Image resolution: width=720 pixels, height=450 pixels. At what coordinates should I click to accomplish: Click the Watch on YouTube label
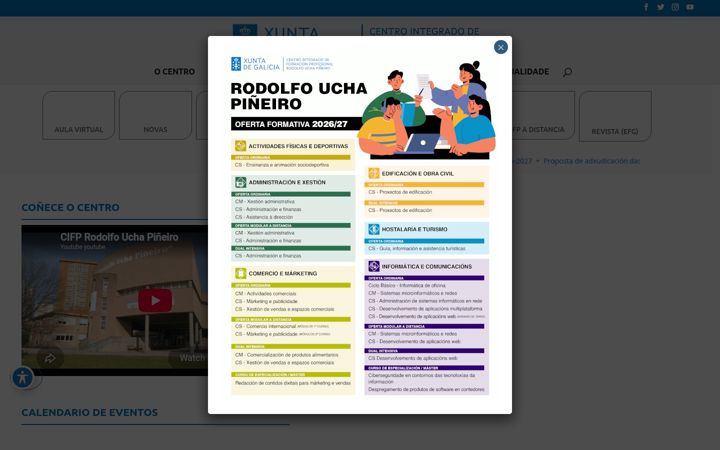pos(191,358)
